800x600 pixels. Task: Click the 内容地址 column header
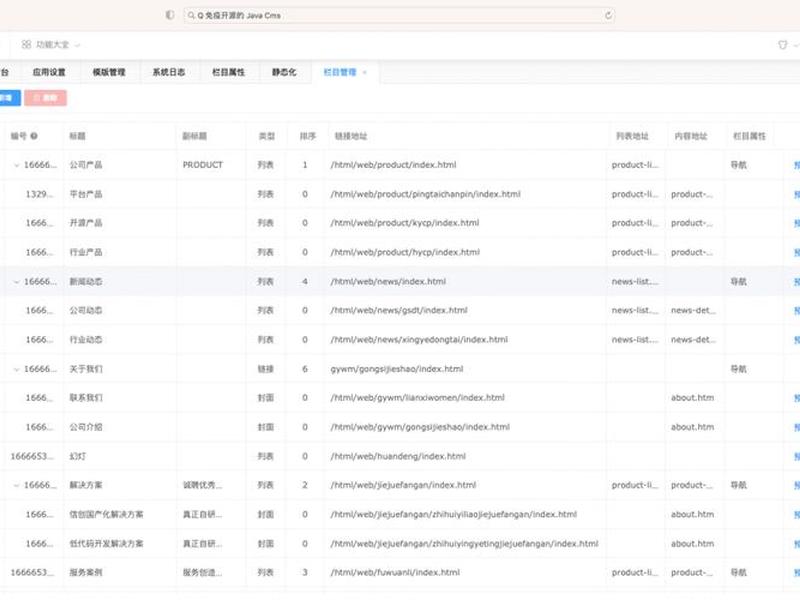click(x=691, y=136)
